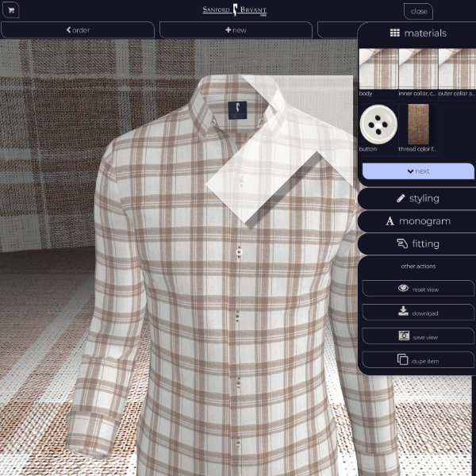Screen dimensions: 476x476
Task: Expand the fitting panel
Action: pos(418,244)
